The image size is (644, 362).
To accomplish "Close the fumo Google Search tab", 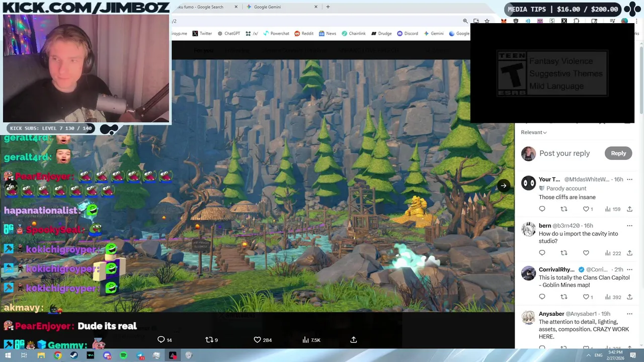I will [x=236, y=7].
